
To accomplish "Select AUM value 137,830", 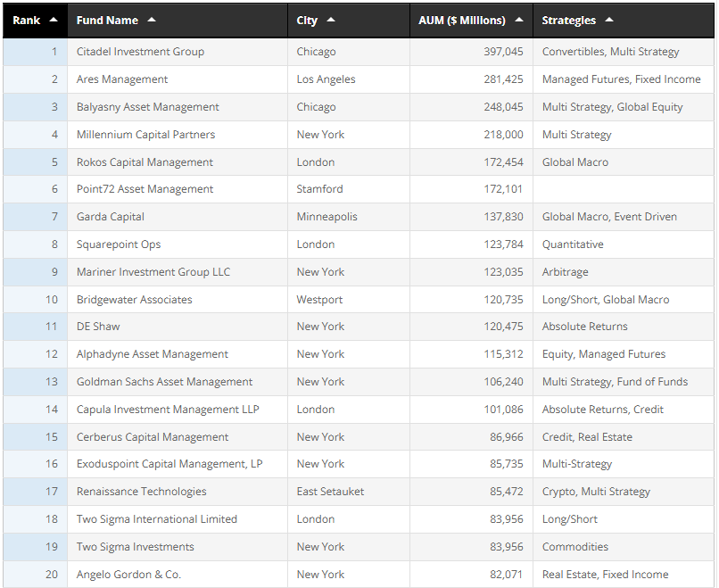I will pyautogui.click(x=503, y=217).
